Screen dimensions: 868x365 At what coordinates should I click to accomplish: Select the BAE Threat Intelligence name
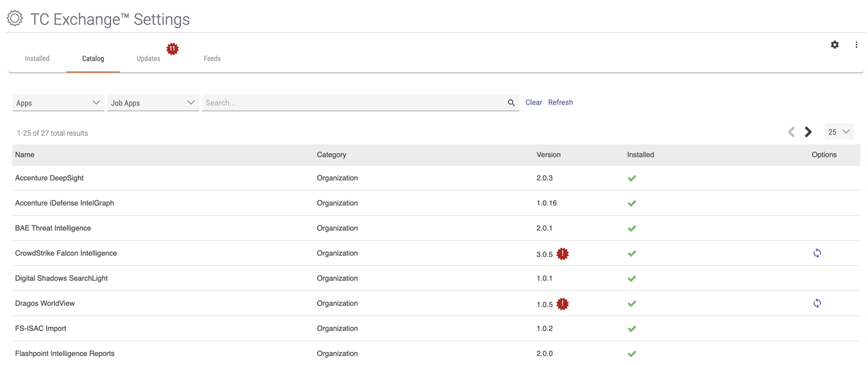(53, 228)
